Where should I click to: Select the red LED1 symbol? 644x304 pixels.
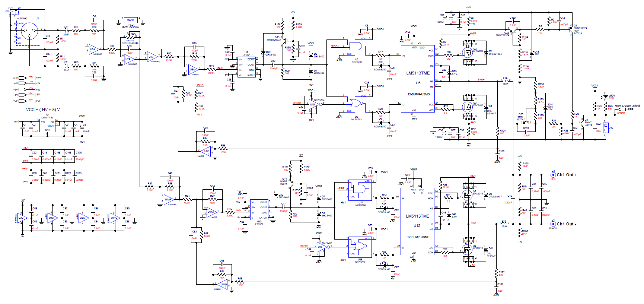tap(606, 98)
